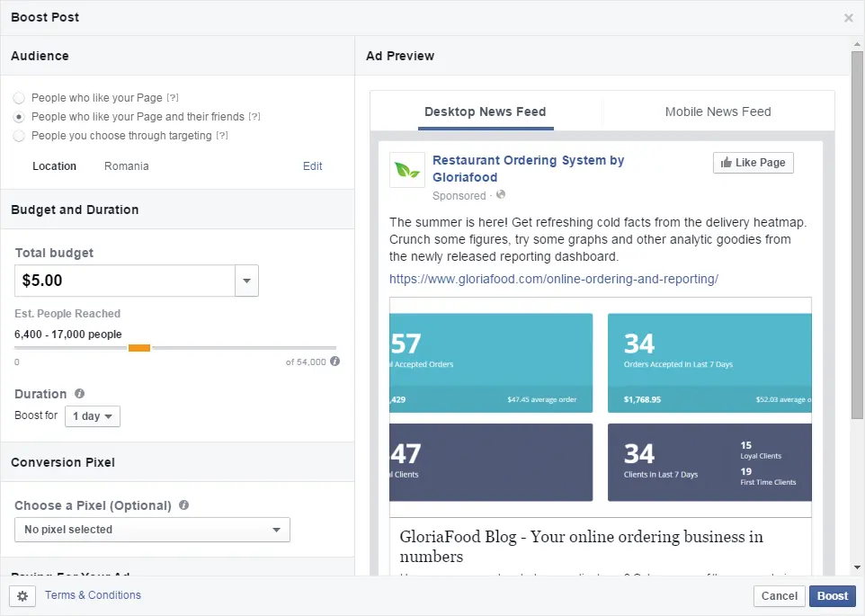Click the globe audience icon beside Sponsored

501,195
